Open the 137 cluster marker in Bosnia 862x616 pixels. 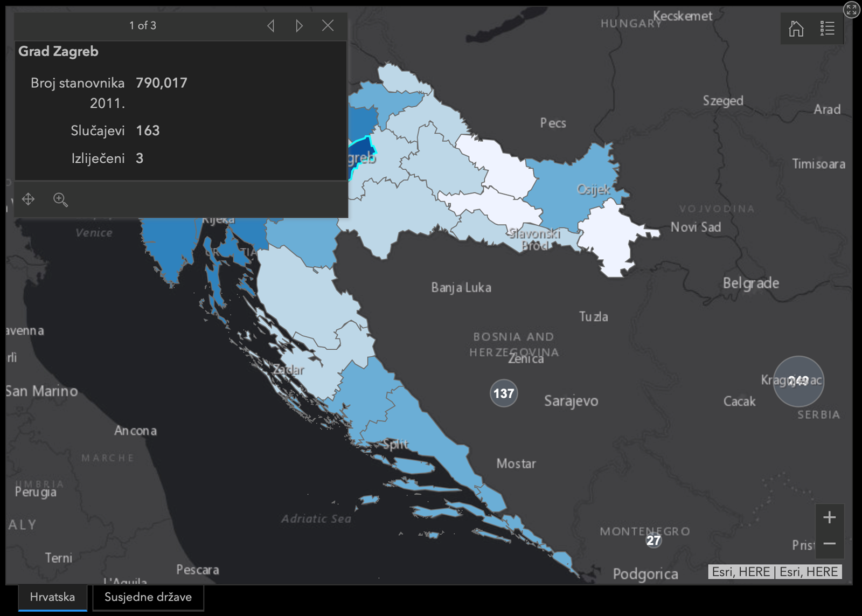[504, 393]
